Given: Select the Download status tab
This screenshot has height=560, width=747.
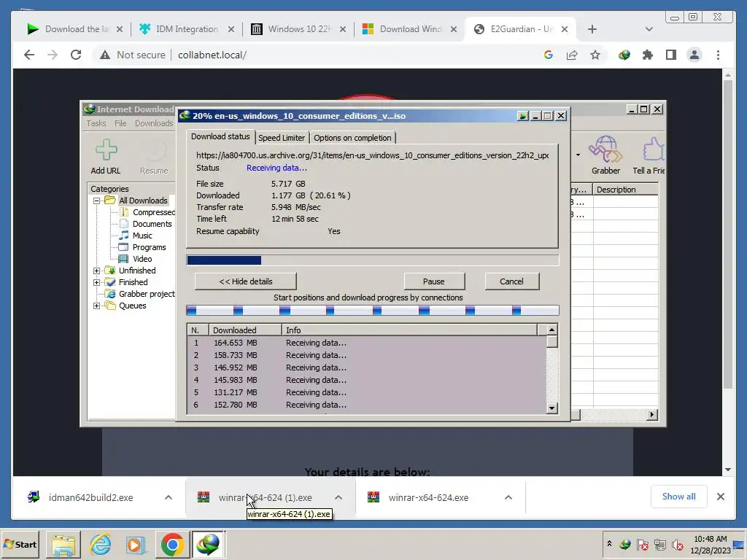Looking at the screenshot, I should click(x=220, y=136).
